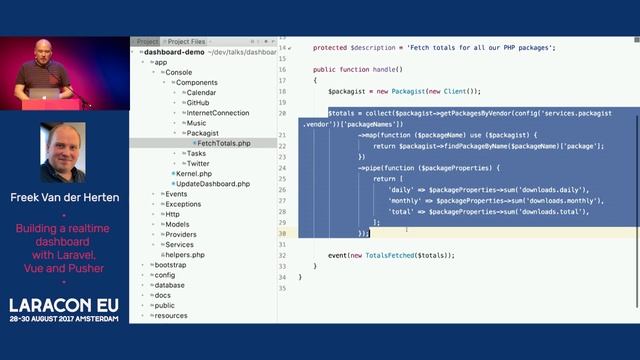The width and height of the screenshot is (640, 360).
Task: Click the Packagist class name on line 18
Action: click(x=408, y=91)
